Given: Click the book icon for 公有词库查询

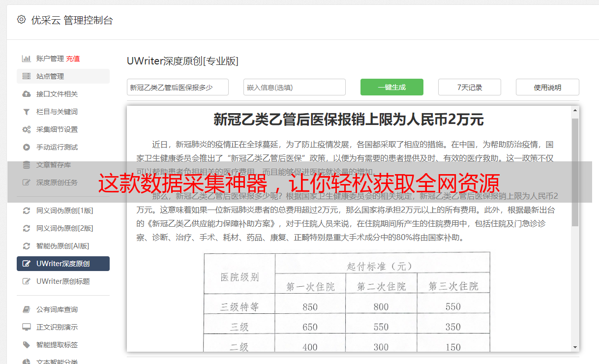Looking at the screenshot, I should coord(26,309).
